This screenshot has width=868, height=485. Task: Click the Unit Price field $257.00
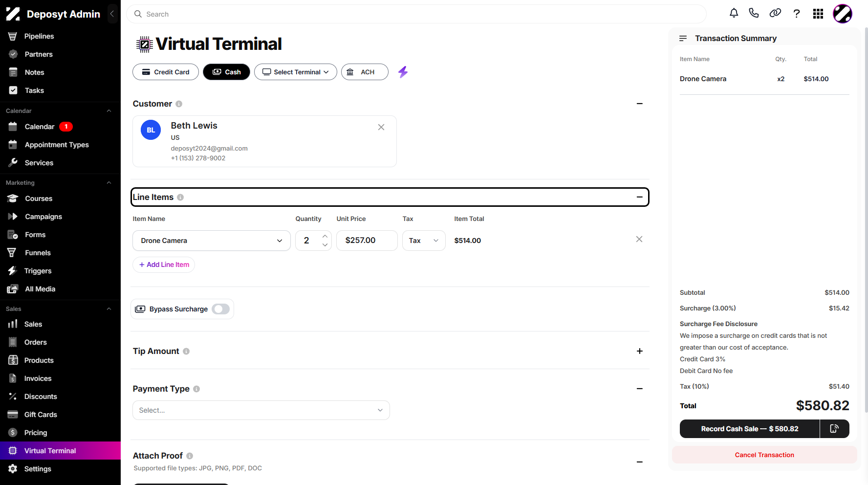(367, 241)
